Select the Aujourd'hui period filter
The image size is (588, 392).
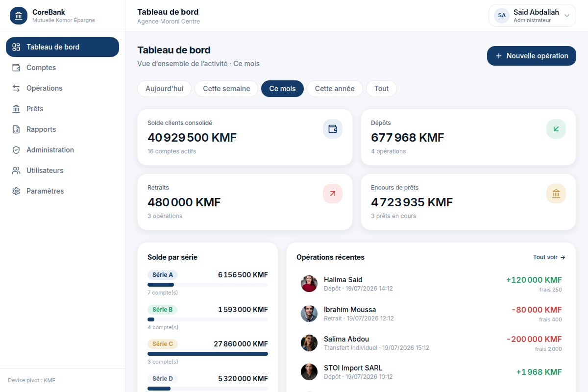click(x=165, y=89)
